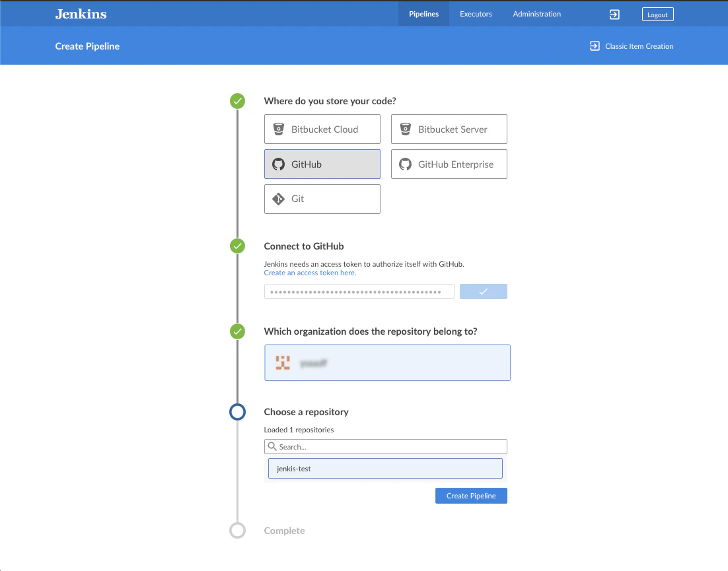Focus the repository Search field
This screenshot has width=728, height=571.
click(x=385, y=447)
